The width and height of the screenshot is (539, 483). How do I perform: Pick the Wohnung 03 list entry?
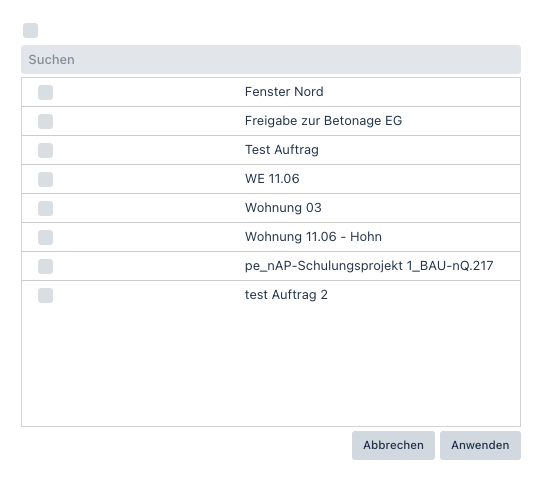(x=283, y=208)
